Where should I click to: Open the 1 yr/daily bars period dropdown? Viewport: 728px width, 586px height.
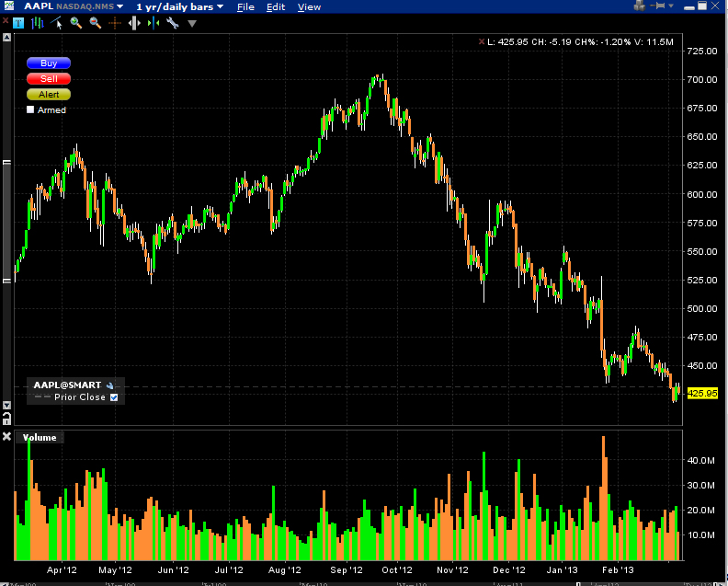click(220, 7)
